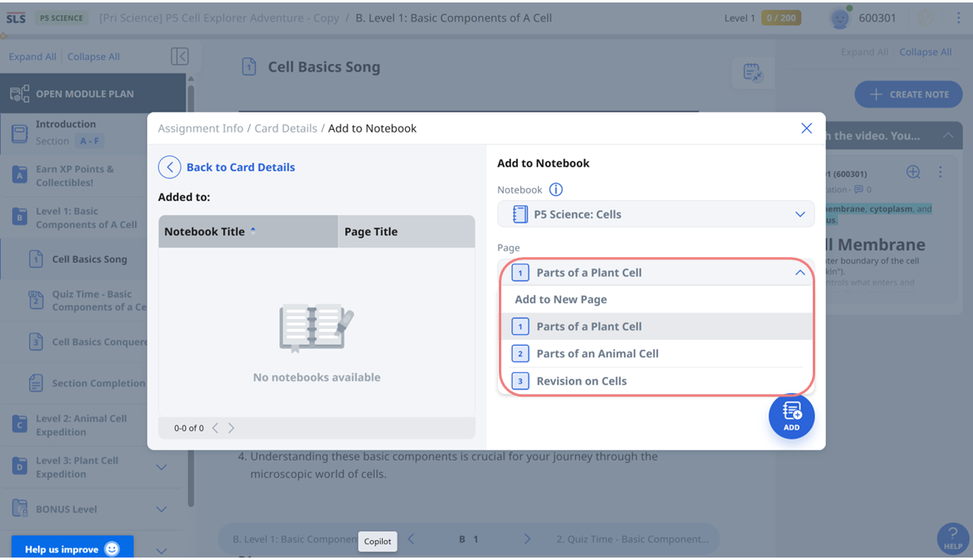Close the Add to Notebook dialog

pos(806,128)
